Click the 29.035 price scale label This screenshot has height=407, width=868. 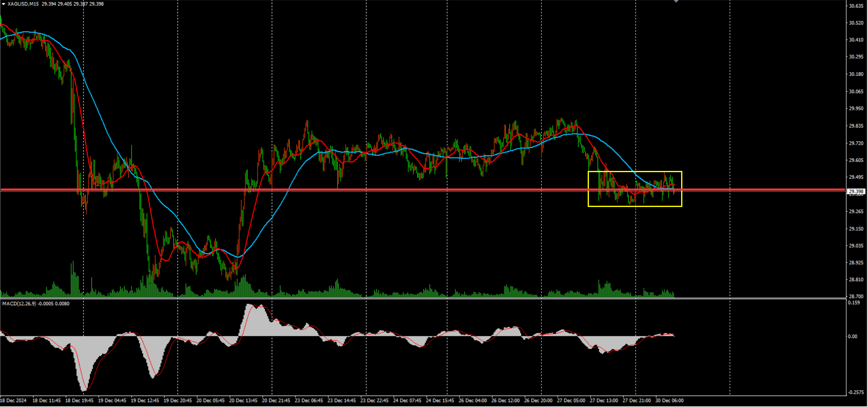click(856, 246)
